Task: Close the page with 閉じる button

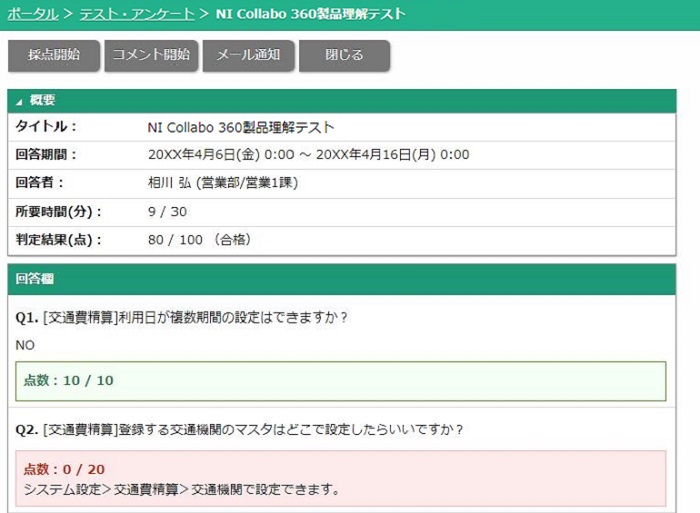Action: tap(344, 55)
